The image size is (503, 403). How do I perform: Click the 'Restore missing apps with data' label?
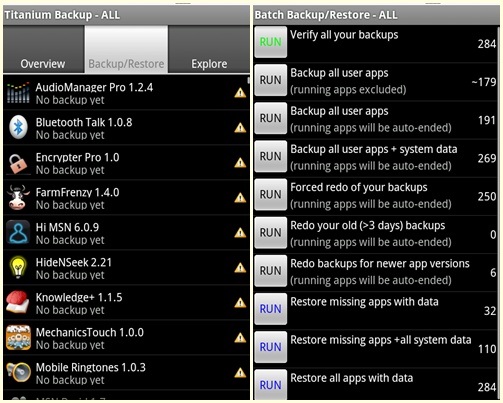(x=364, y=302)
